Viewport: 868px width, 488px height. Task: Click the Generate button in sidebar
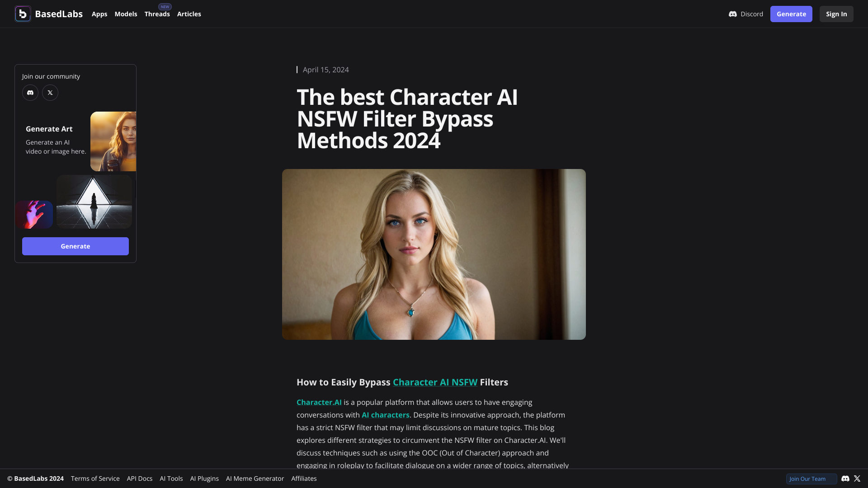75,246
